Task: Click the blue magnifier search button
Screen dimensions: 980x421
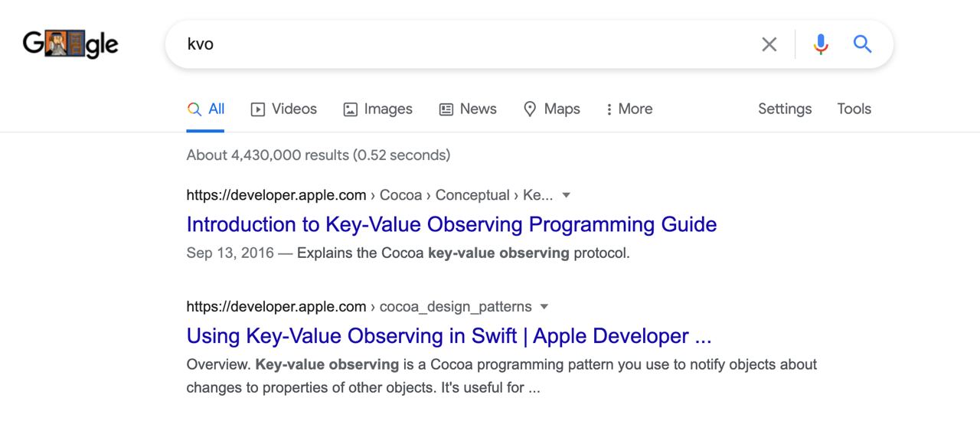Action: click(863, 44)
